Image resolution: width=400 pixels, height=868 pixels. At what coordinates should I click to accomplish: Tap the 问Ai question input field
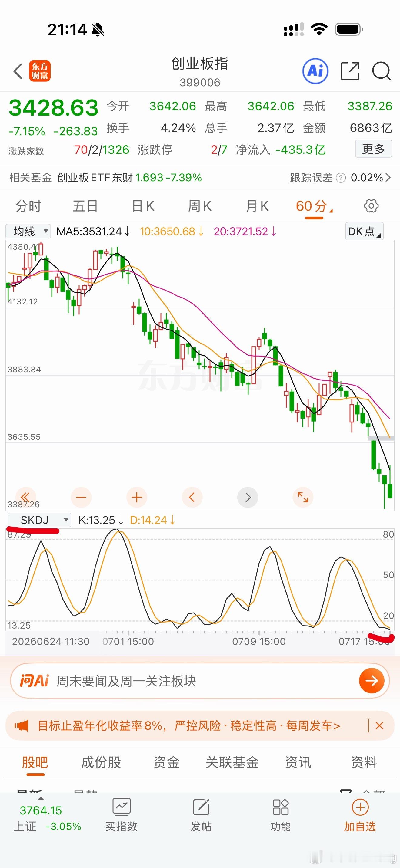(200, 681)
